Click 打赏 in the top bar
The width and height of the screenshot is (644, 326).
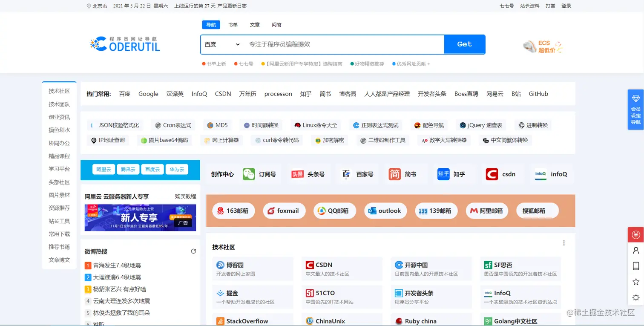[x=551, y=6]
